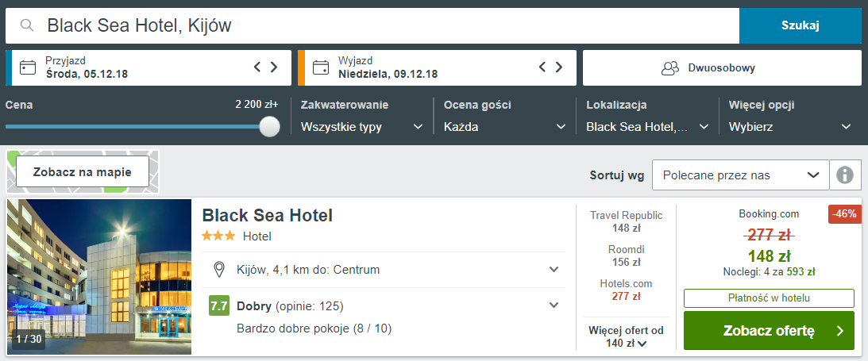
Task: Click the Black Sea Hotel photo thumbnail
Action: 99,277
